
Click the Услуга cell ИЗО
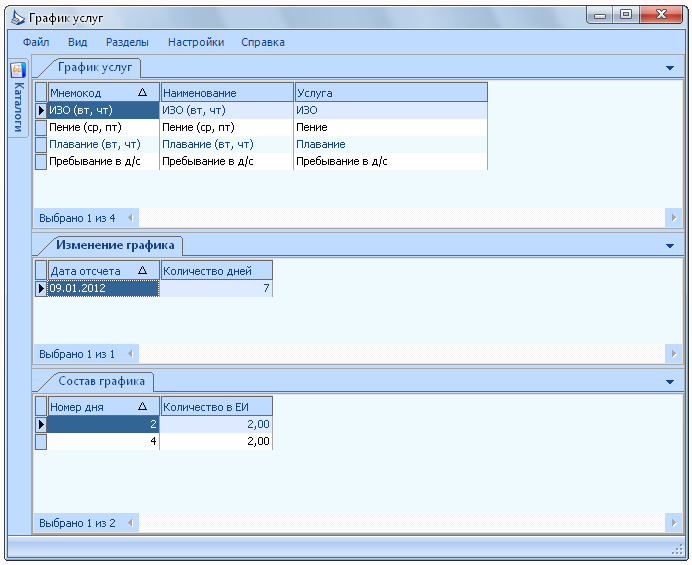(391, 110)
